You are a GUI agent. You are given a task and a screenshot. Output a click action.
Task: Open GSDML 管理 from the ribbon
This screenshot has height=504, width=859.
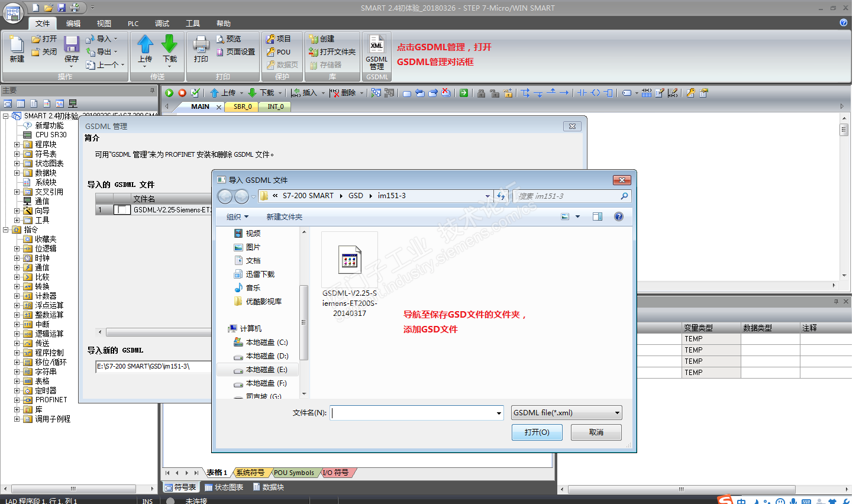click(x=377, y=52)
